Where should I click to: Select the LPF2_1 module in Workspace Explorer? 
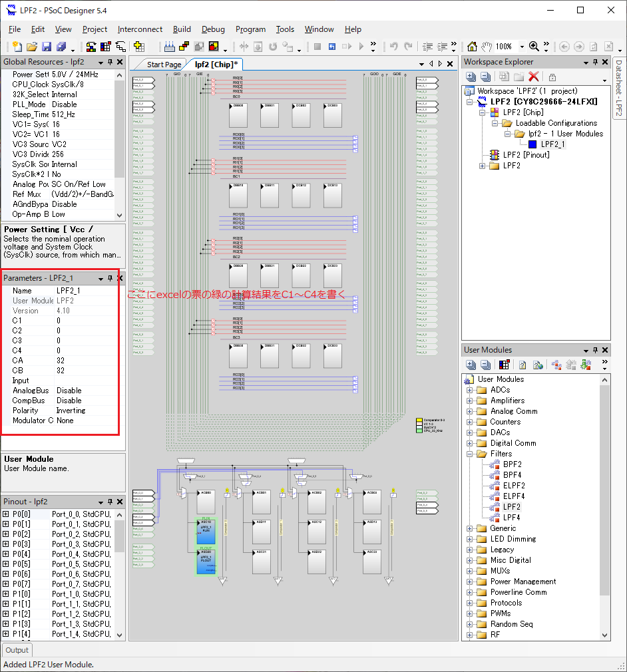(552, 144)
